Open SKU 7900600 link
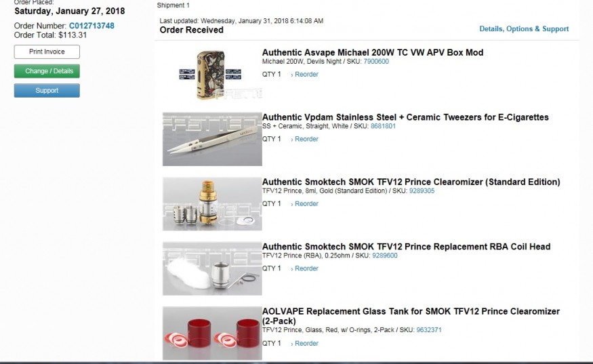 376,61
